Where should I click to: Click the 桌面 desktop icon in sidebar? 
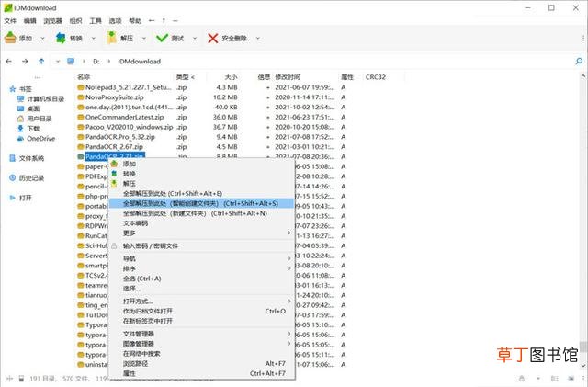click(20, 108)
